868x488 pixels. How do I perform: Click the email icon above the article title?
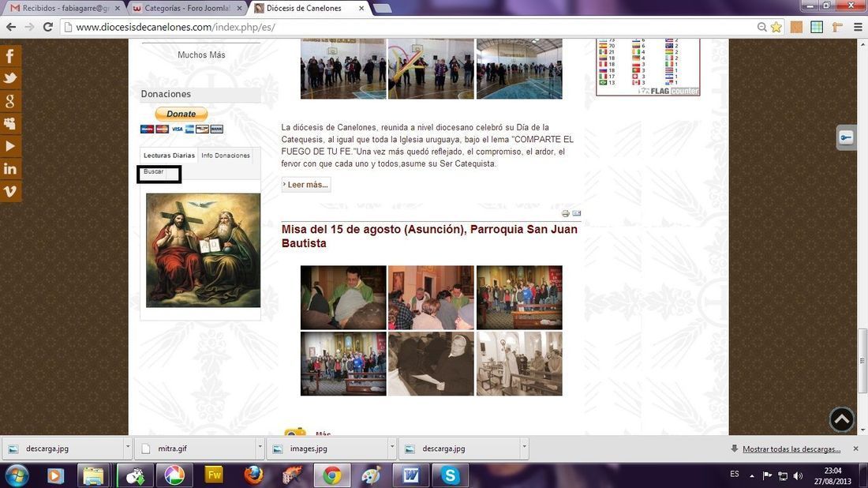[576, 213]
